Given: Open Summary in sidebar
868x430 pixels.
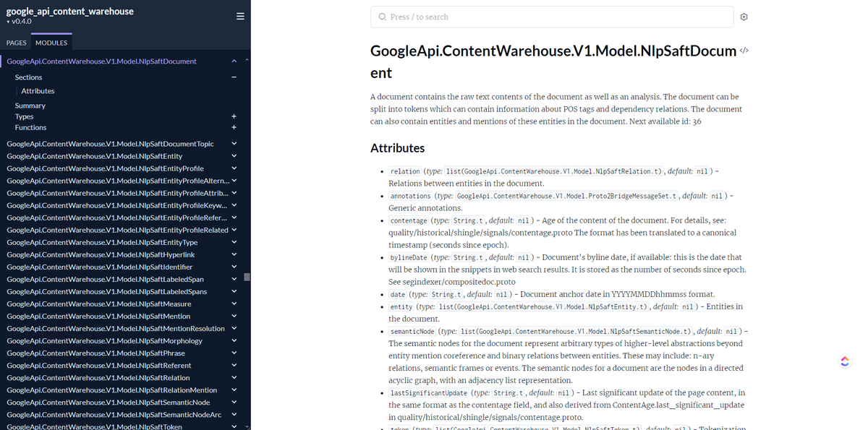Looking at the screenshot, I should [x=30, y=106].
